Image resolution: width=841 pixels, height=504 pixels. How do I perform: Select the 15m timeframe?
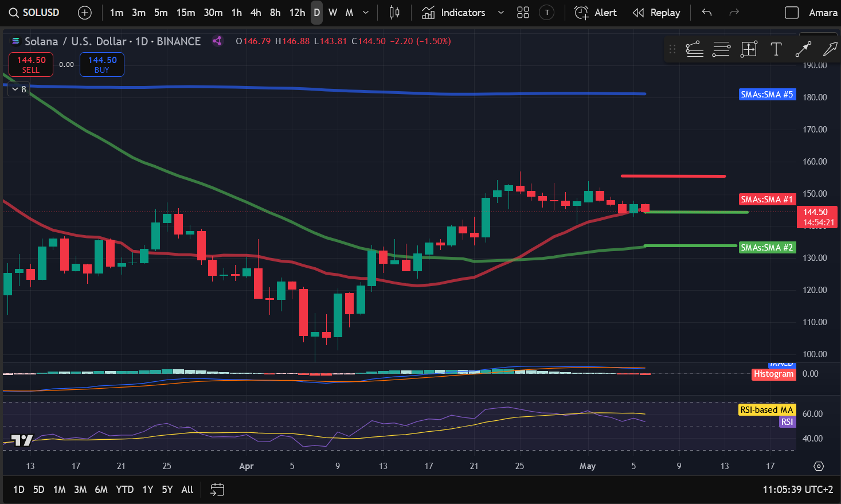tap(186, 13)
